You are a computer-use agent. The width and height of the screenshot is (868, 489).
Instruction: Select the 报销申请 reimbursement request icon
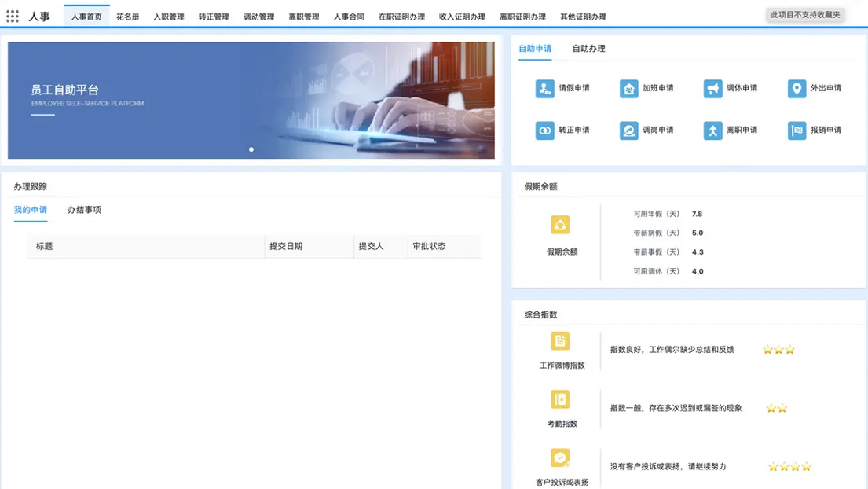tap(794, 131)
